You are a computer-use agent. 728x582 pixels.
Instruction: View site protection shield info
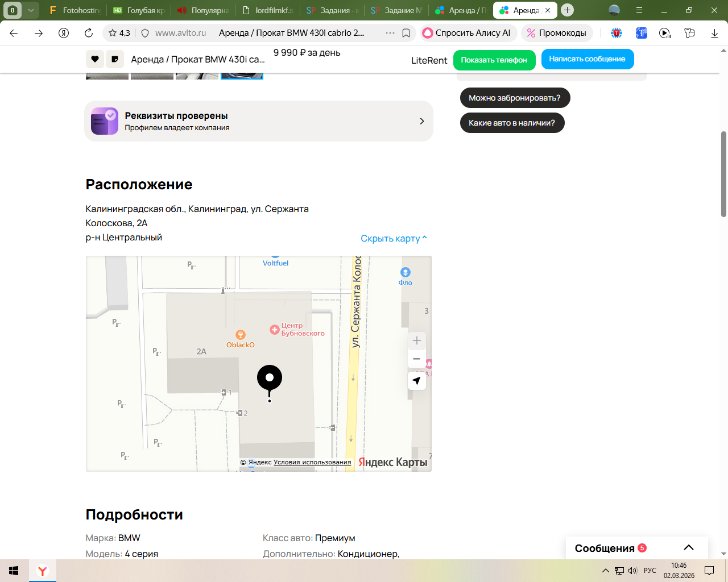(145, 33)
